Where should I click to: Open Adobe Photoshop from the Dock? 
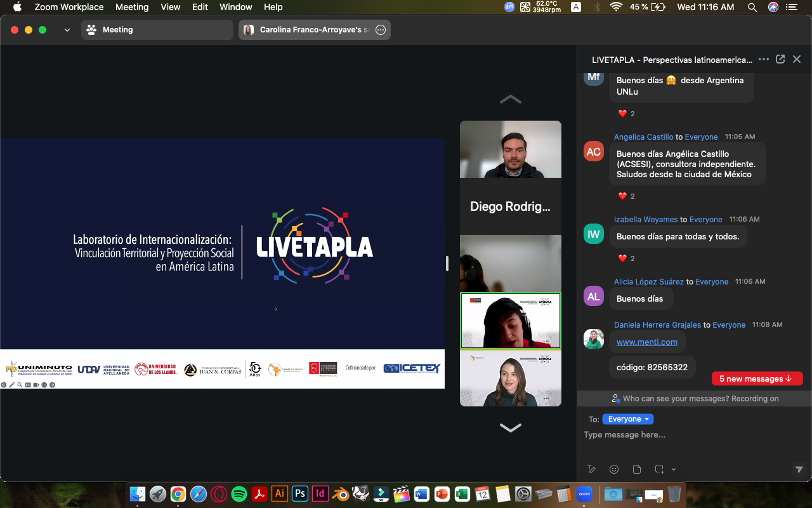pos(300,493)
